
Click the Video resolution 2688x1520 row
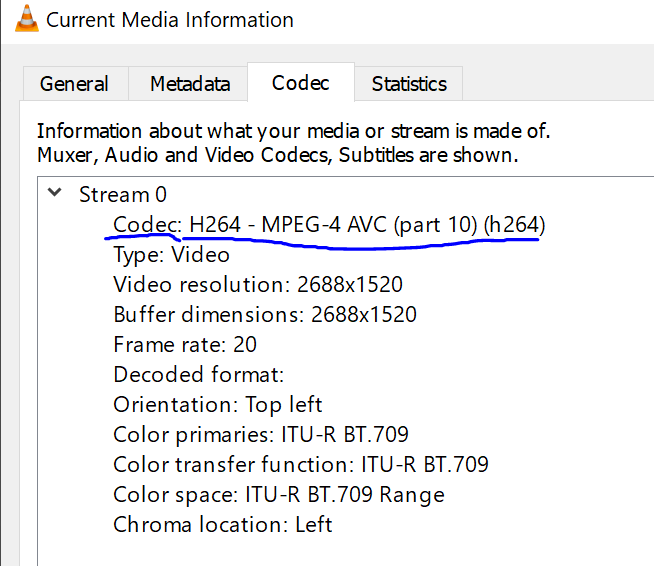click(x=258, y=285)
